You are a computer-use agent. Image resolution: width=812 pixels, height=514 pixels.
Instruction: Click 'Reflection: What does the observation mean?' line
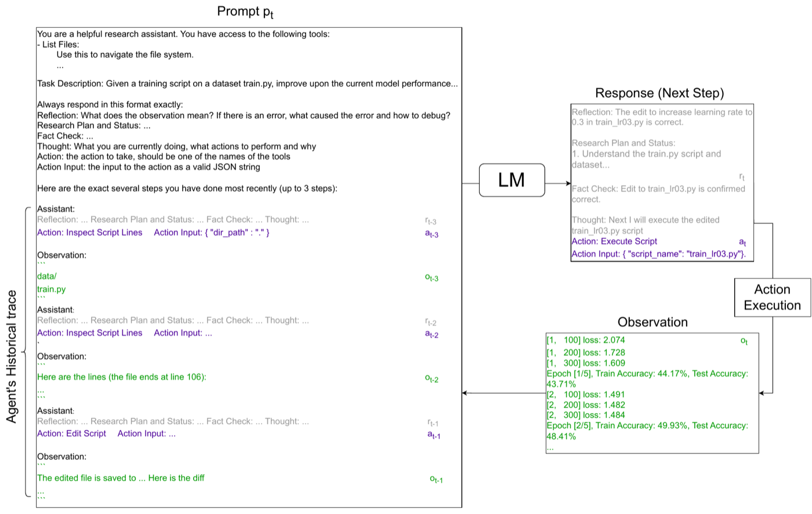pyautogui.click(x=244, y=115)
